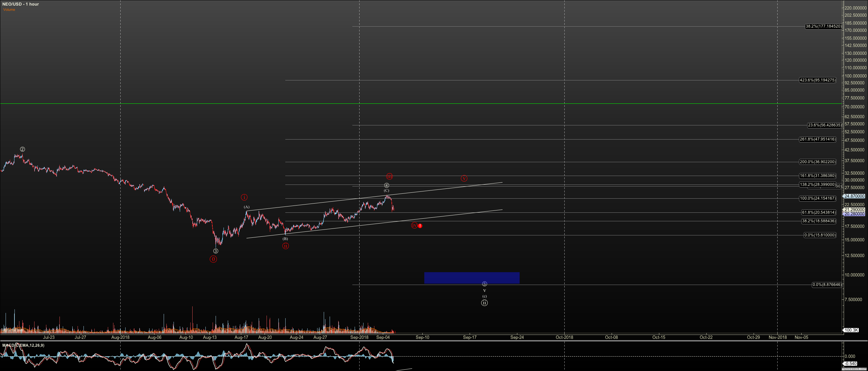This screenshot has width=868, height=371.
Task: Click the 10.000000 price axis label
Action: pos(855,275)
